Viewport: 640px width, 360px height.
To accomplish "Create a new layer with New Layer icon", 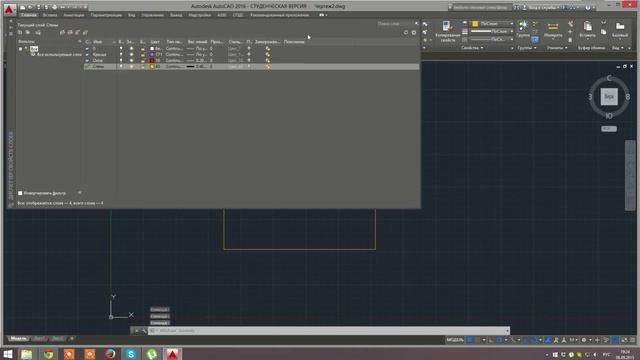I will tap(62, 32).
